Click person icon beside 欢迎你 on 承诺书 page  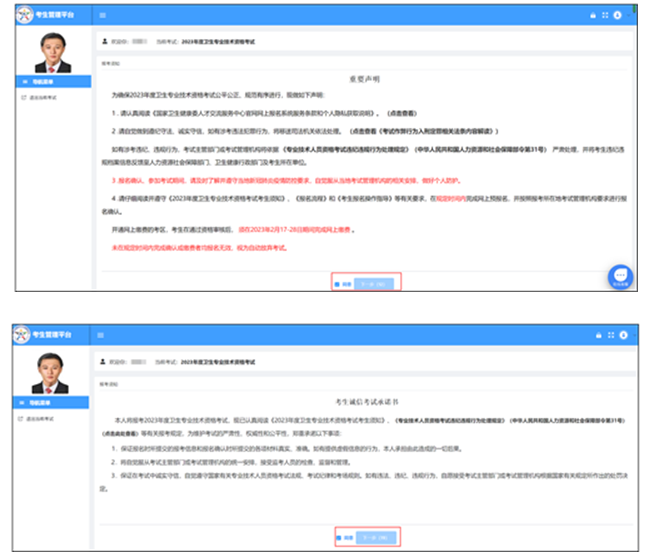[103, 361]
